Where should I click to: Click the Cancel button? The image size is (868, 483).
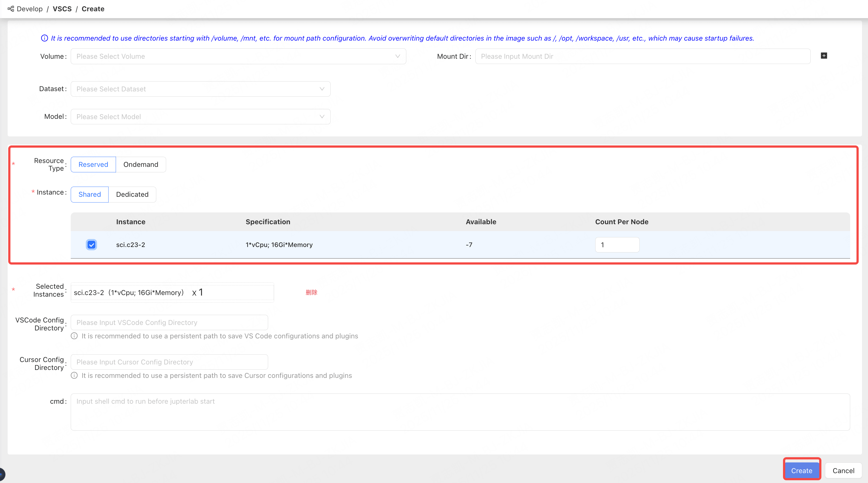click(843, 471)
